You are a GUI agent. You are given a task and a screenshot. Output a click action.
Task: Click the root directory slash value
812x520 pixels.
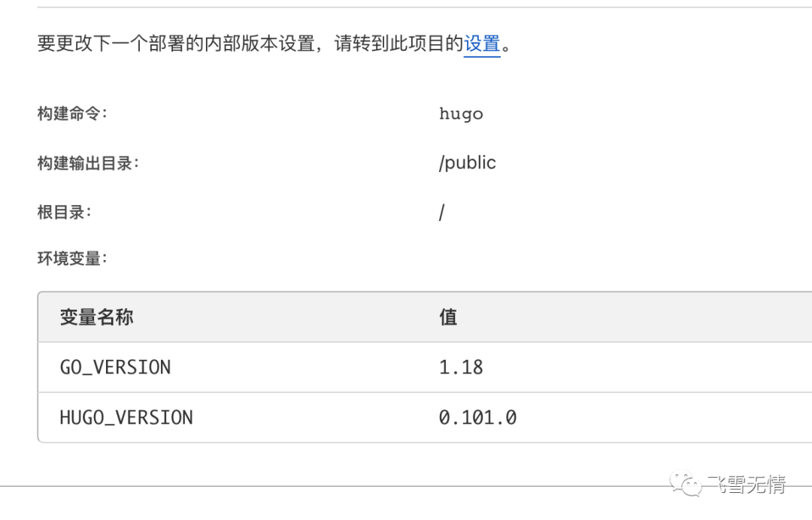[x=442, y=212]
